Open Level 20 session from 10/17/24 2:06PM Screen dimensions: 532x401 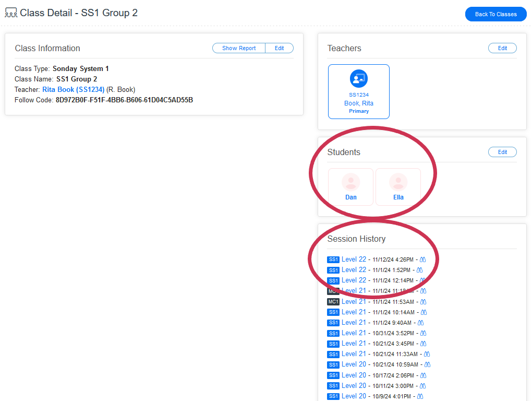point(354,375)
